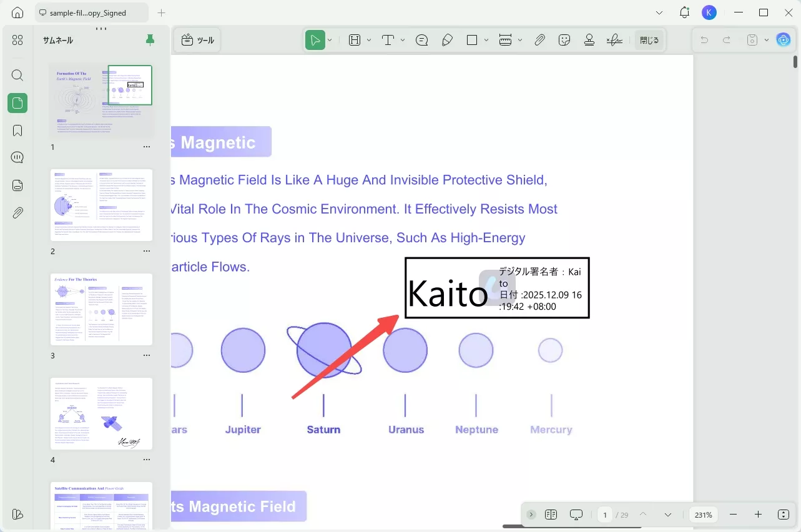Open the 231% zoom level selector
801x532 pixels.
tap(704, 515)
